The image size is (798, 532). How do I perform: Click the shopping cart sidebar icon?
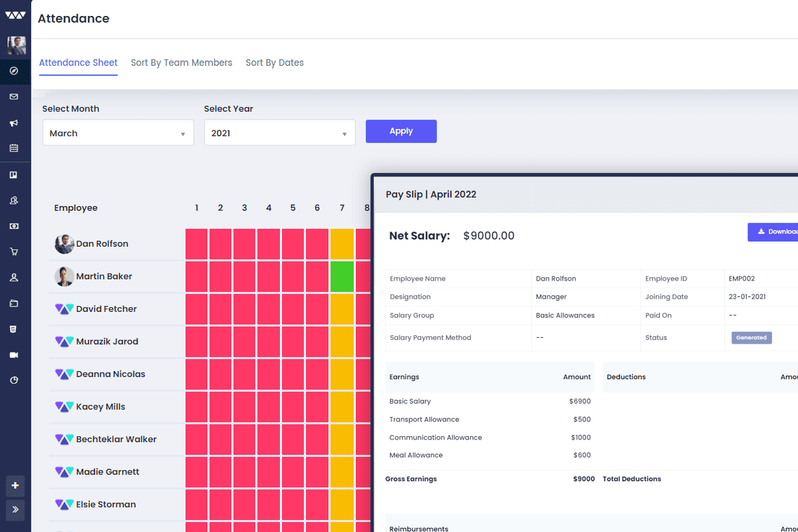pos(14,252)
